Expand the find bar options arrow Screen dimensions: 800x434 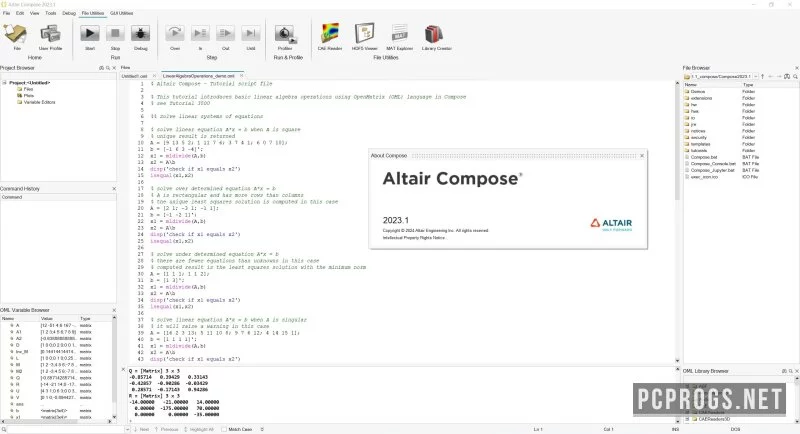pyautogui.click(x=262, y=429)
